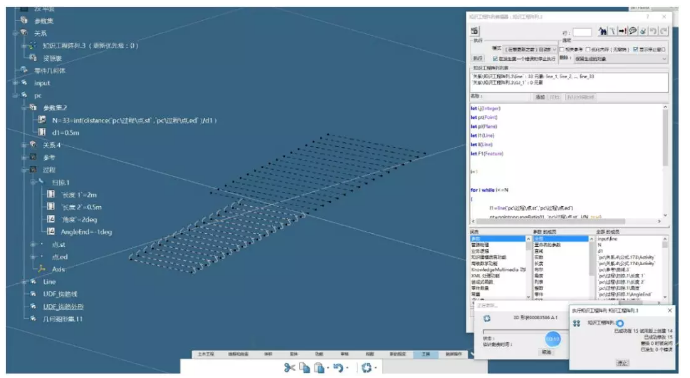Open the delete options combo box

coord(620,59)
